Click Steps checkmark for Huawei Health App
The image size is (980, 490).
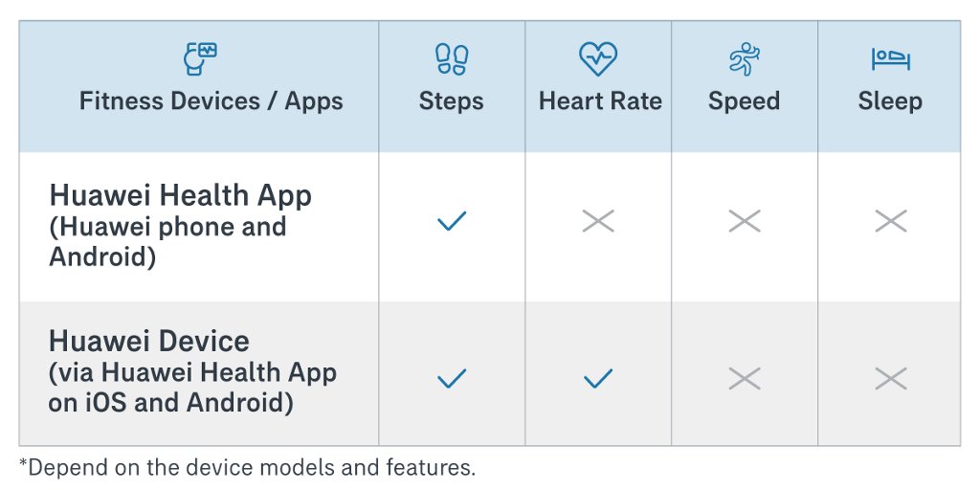coord(452,222)
